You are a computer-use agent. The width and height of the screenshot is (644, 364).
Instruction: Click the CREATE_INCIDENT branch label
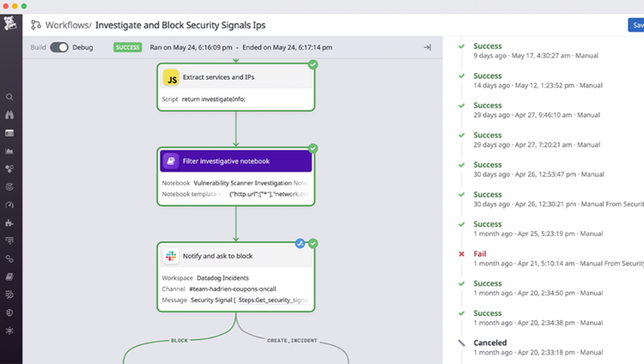pyautogui.click(x=292, y=341)
